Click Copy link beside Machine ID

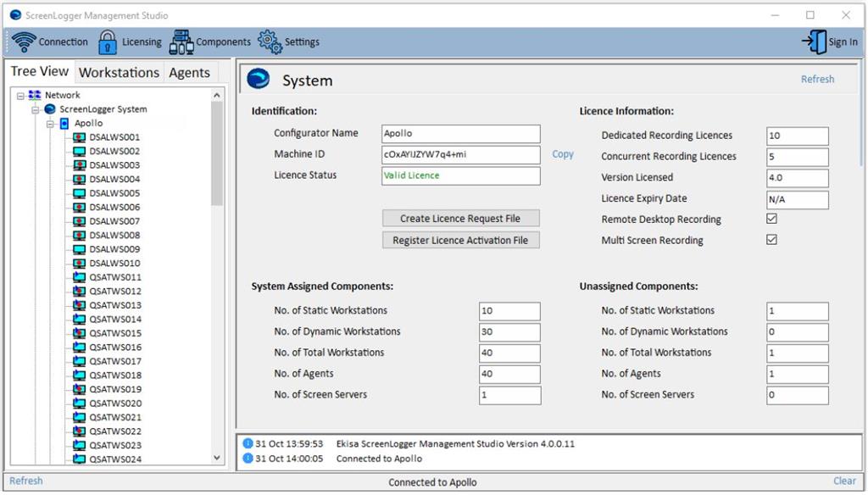click(x=563, y=154)
